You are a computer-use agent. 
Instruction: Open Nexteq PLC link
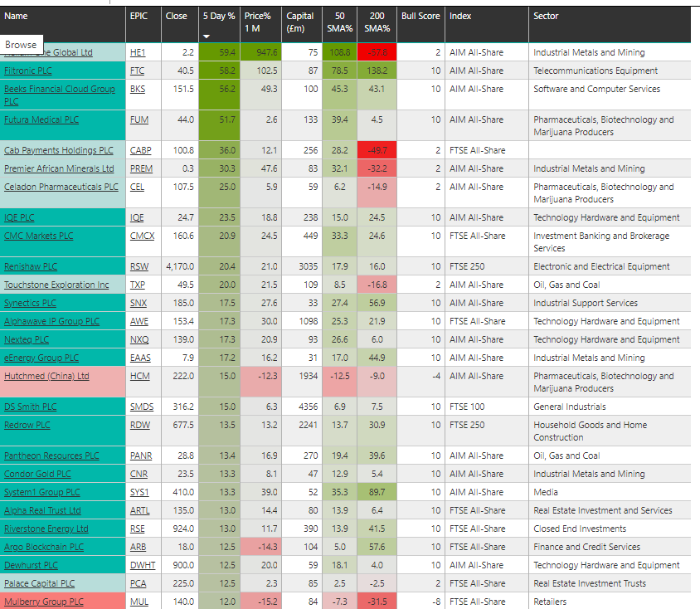27,340
